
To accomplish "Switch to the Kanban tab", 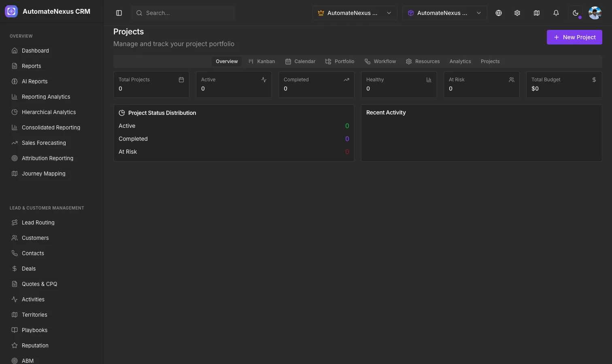I will coord(261,61).
